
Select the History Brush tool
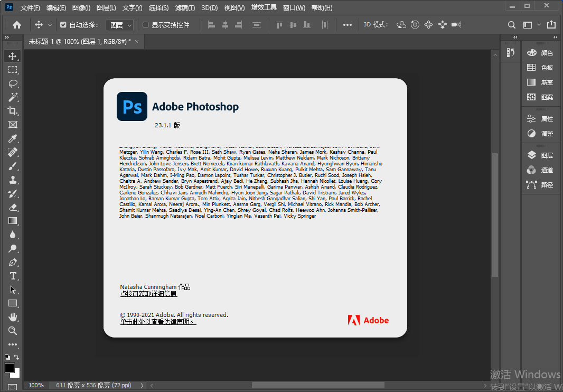point(13,194)
